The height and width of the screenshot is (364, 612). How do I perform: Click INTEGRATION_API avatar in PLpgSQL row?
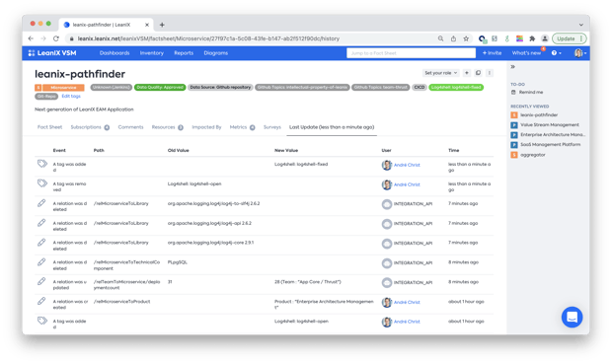point(387,263)
